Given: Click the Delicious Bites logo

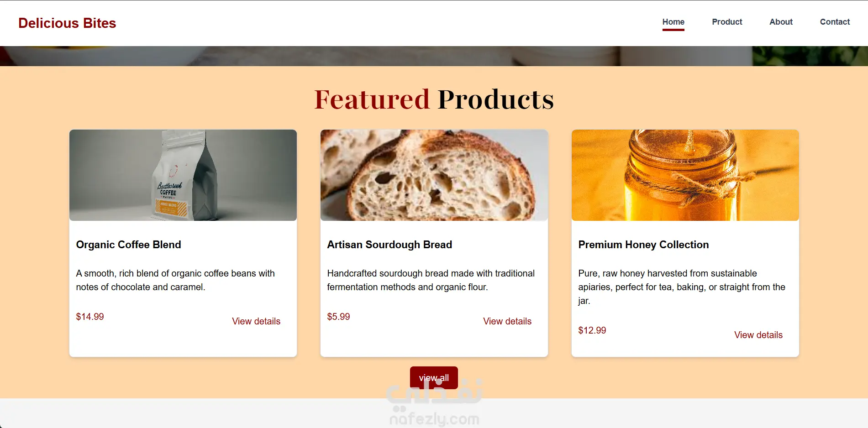Looking at the screenshot, I should point(67,23).
